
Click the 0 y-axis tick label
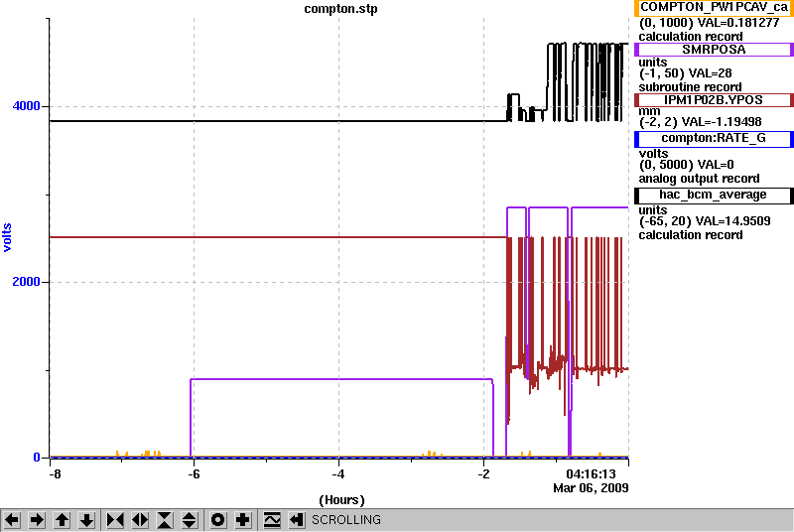(x=37, y=458)
